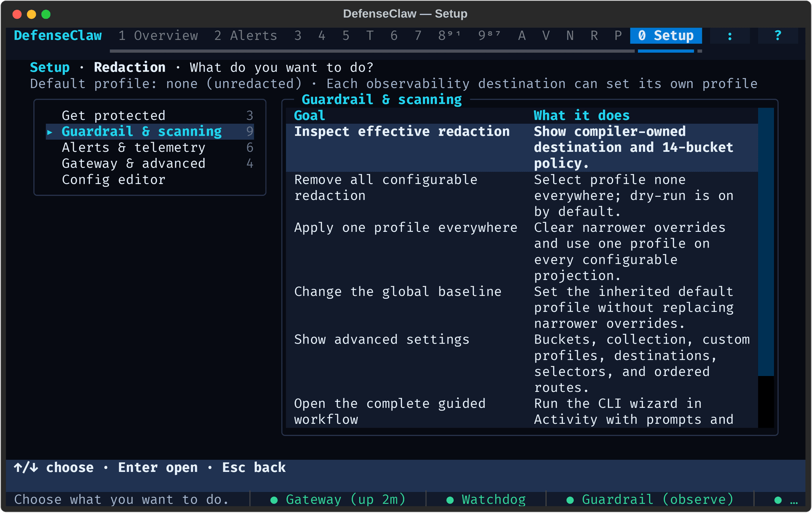Image resolution: width=812 pixels, height=513 pixels.
Task: Choose Apply one profile everywhere goal
Action: (522, 252)
